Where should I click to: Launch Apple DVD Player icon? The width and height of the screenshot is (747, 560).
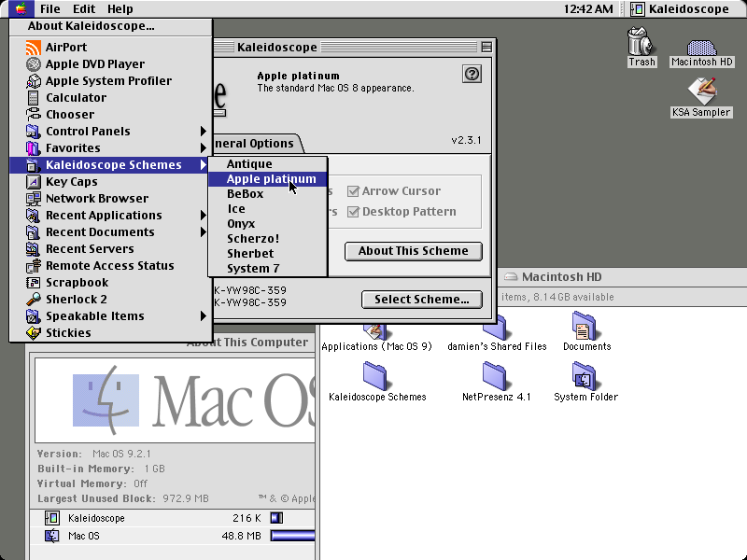34,63
